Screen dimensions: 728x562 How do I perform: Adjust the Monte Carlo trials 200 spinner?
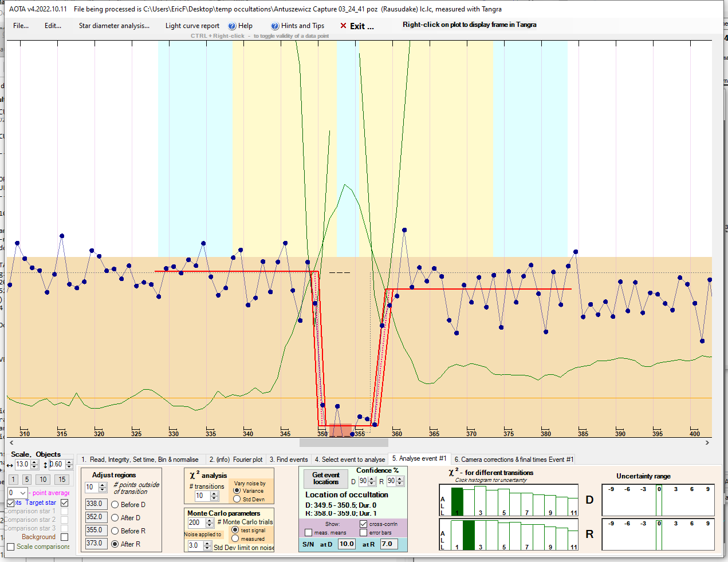[209, 523]
